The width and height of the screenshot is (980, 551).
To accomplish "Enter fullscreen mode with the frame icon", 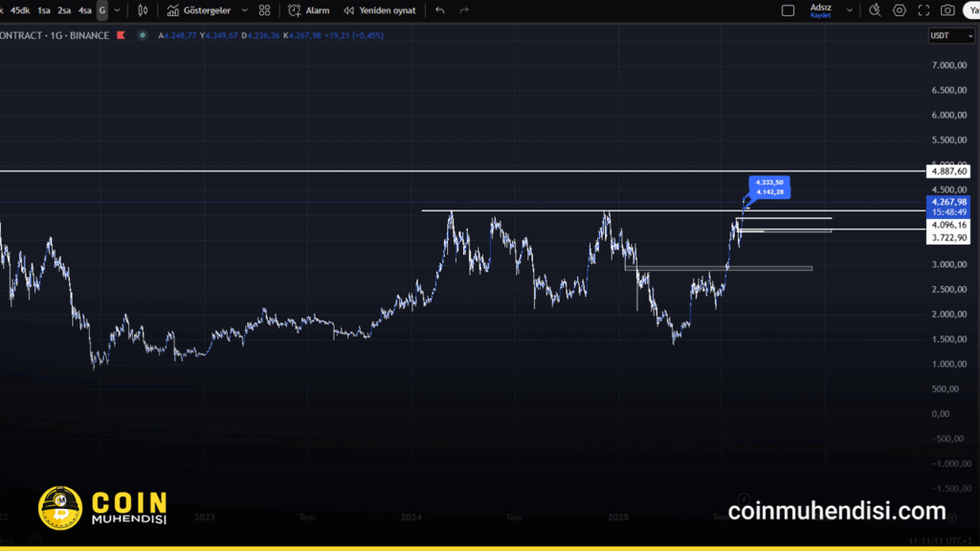I will pos(923,11).
